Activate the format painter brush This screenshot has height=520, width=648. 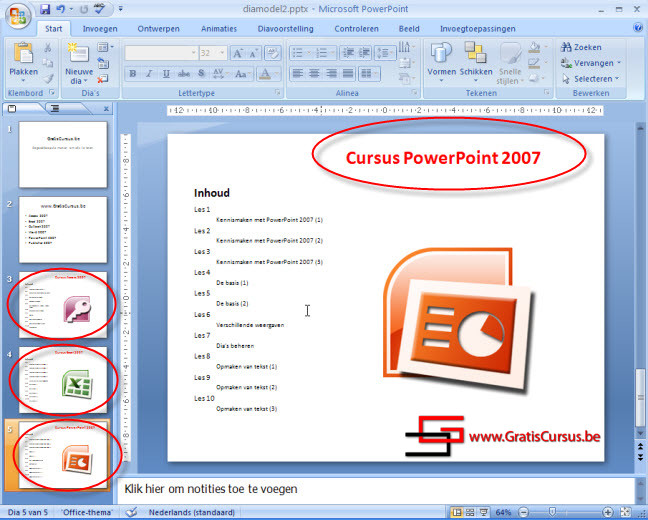point(48,79)
